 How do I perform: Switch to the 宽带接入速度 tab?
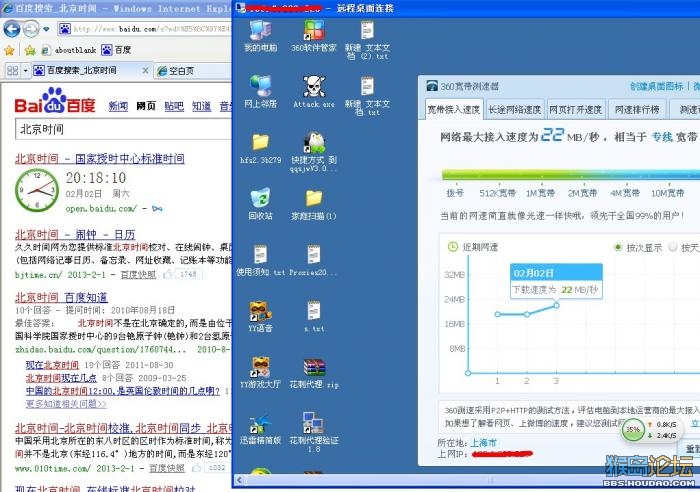coord(454,109)
